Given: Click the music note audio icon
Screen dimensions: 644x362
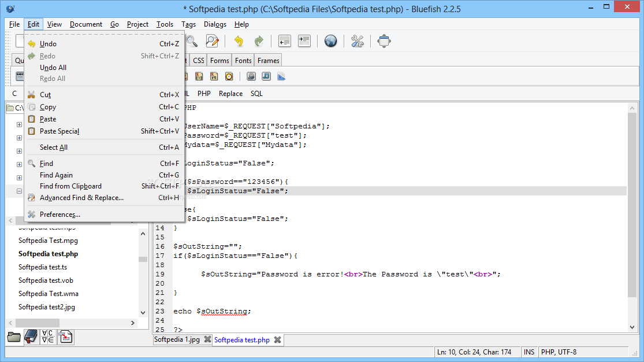Looking at the screenshot, I should click(266, 76).
